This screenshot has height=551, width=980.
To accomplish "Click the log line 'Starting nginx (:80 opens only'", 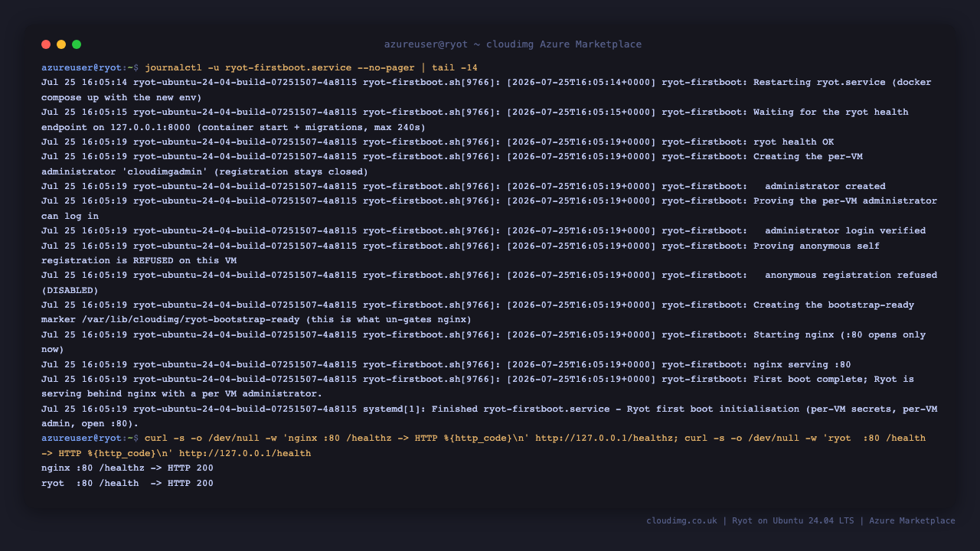I will [839, 334].
